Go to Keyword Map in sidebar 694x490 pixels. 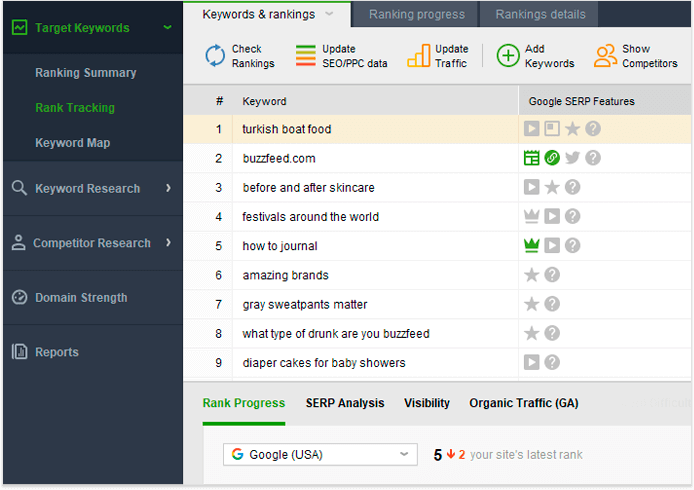tap(73, 143)
